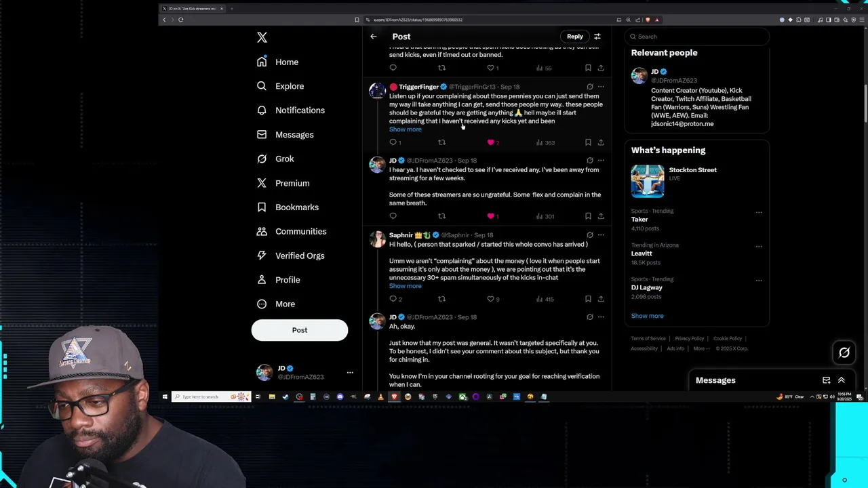
Task: Click the Reply button in header
Action: [575, 37]
